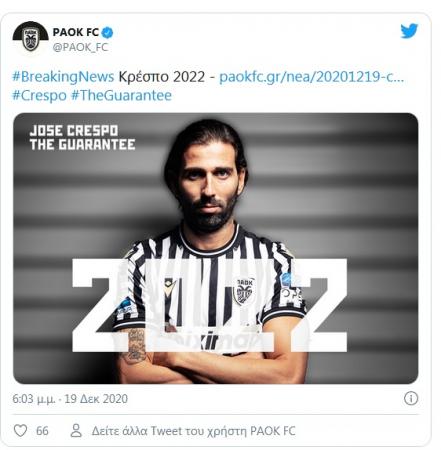Open the #Crespo hashtag
Screen dimensions: 441x450
coord(39,96)
